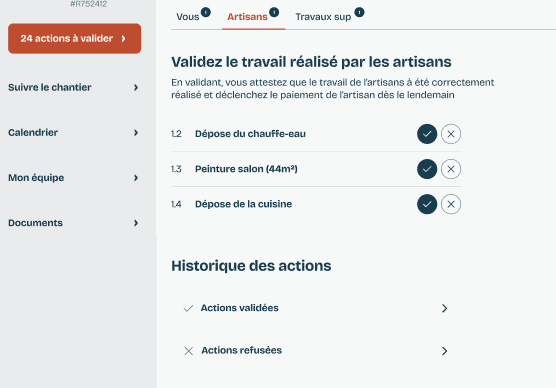Click the notification badge on Travaux sup tab
The height and width of the screenshot is (388, 556).
pos(359,12)
